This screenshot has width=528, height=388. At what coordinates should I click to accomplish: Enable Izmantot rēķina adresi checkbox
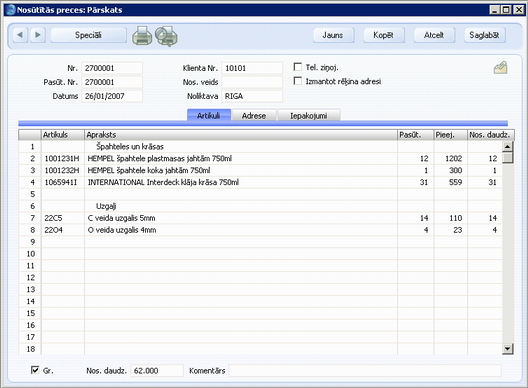[298, 81]
